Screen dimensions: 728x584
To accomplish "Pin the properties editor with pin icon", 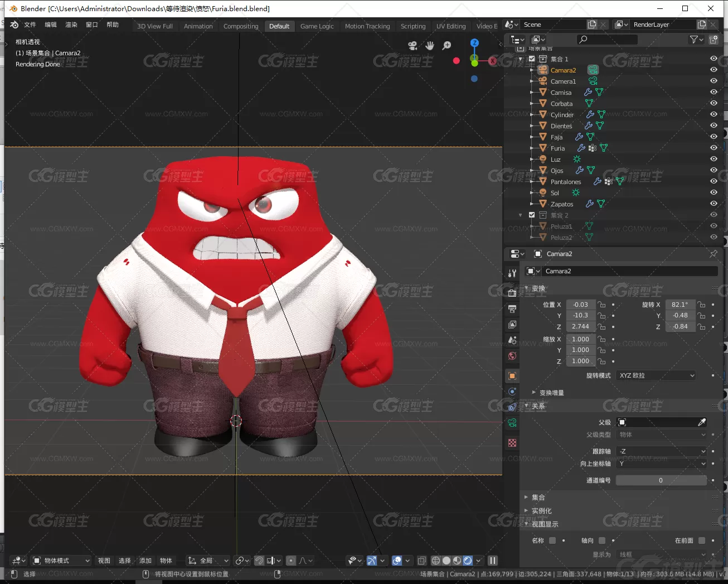I will pyautogui.click(x=714, y=253).
